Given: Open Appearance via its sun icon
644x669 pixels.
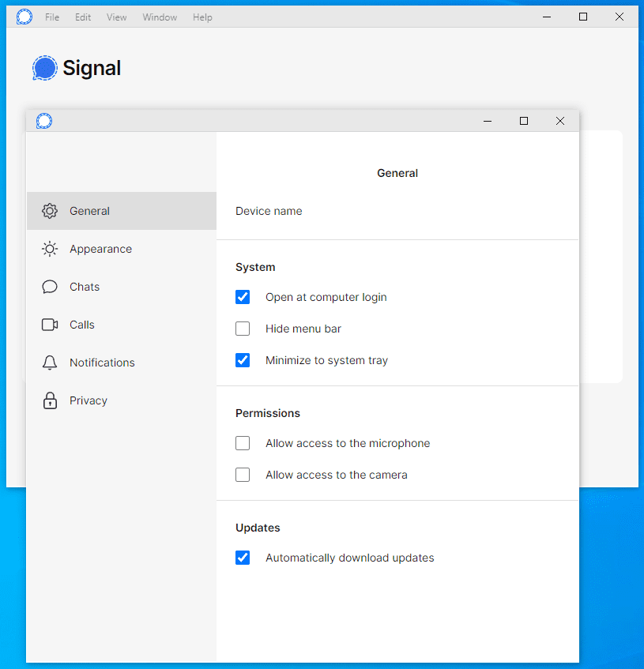Looking at the screenshot, I should (50, 249).
